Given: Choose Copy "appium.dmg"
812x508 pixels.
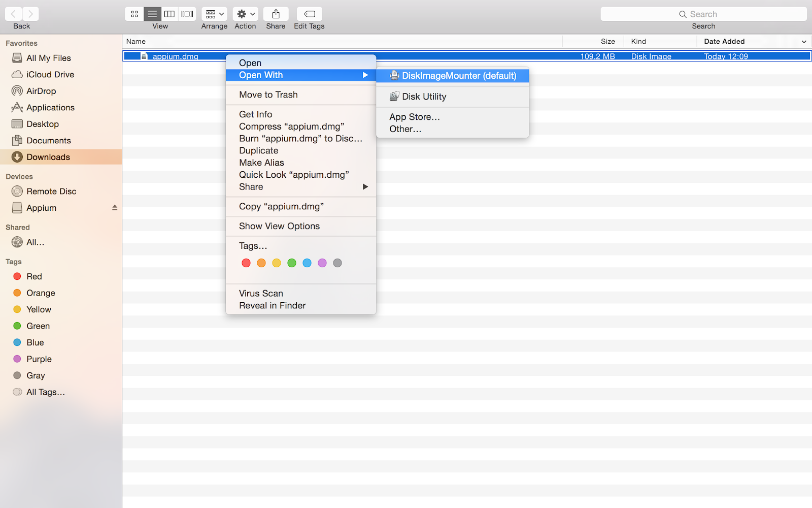Looking at the screenshot, I should [x=301, y=207].
